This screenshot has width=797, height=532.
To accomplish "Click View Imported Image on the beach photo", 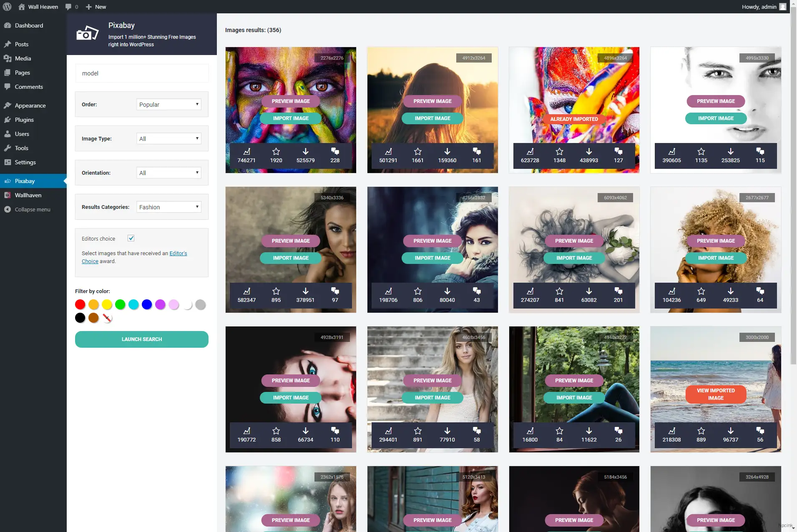I will (x=716, y=394).
